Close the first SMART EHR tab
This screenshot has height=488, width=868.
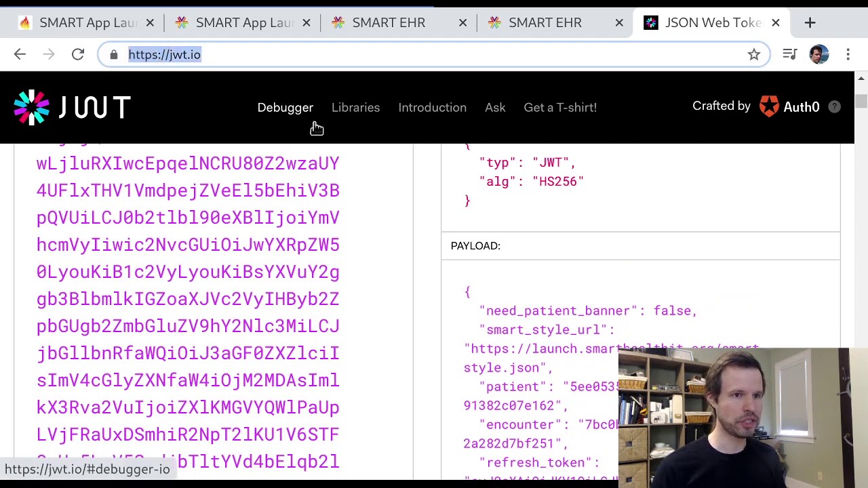point(462,22)
